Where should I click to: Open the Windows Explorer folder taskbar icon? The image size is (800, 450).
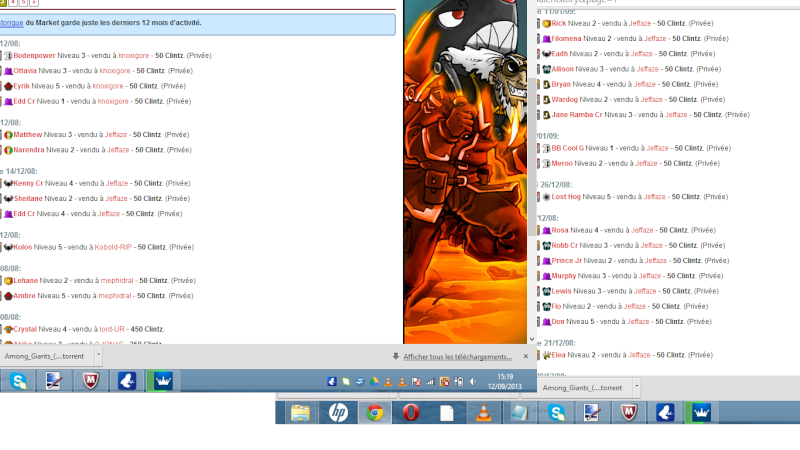pos(300,412)
